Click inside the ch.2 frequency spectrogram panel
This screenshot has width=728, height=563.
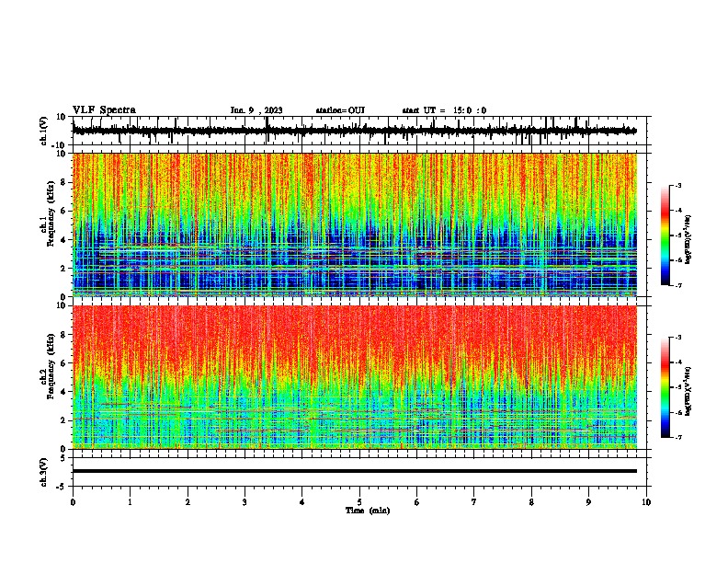354,377
